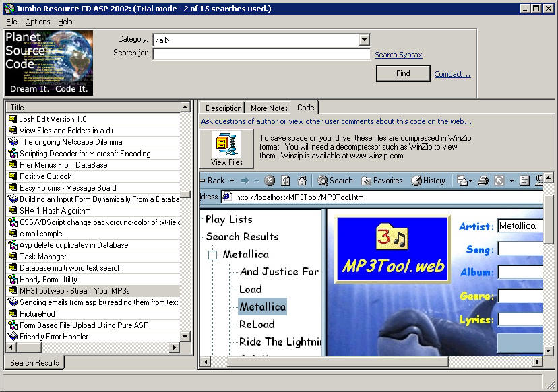The image size is (558, 392).
Task: Open the Forward button history dropdown arrow
Action: [257, 181]
